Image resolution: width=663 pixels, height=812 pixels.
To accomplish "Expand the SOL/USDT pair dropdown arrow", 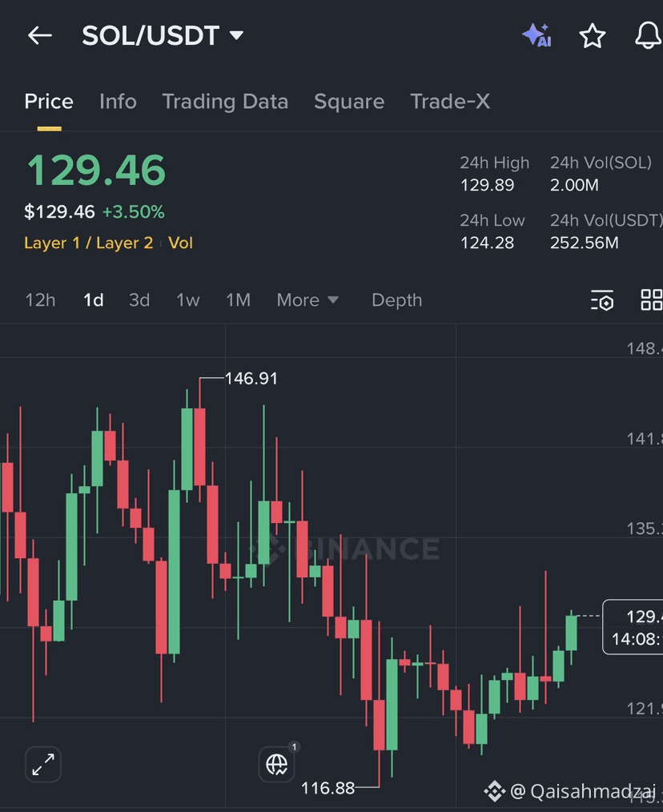I will [237, 35].
